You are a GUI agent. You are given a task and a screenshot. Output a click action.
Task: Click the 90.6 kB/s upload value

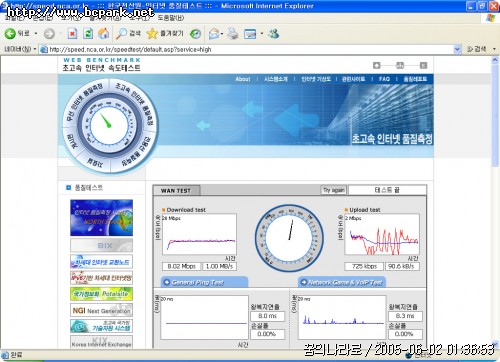point(402,266)
